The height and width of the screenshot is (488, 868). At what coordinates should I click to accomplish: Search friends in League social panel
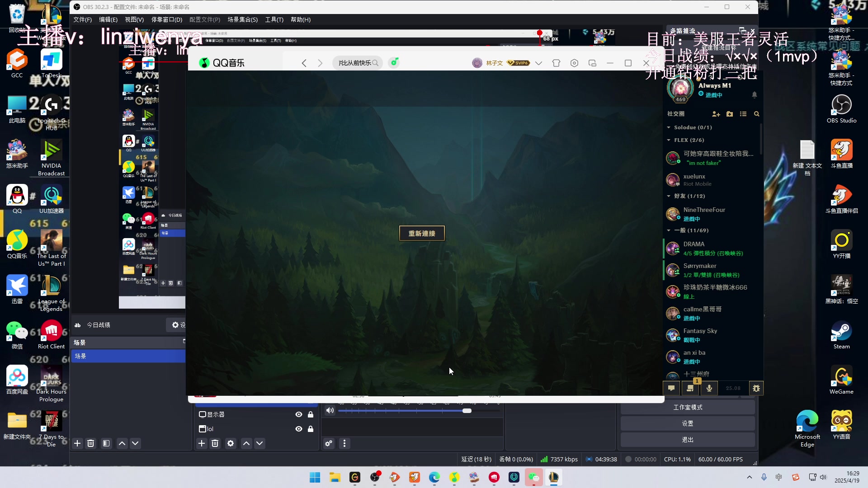pos(756,114)
